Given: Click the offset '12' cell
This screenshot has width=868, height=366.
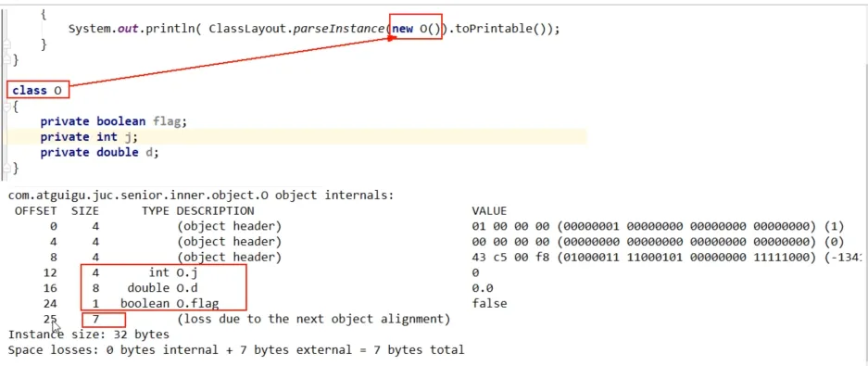Looking at the screenshot, I should tap(49, 272).
